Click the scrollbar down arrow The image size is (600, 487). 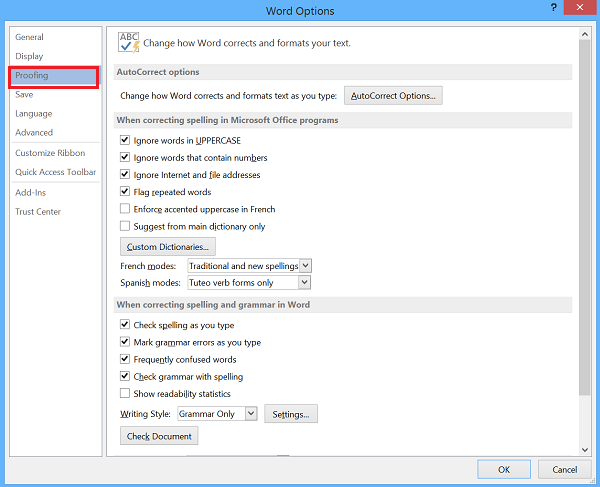click(585, 450)
